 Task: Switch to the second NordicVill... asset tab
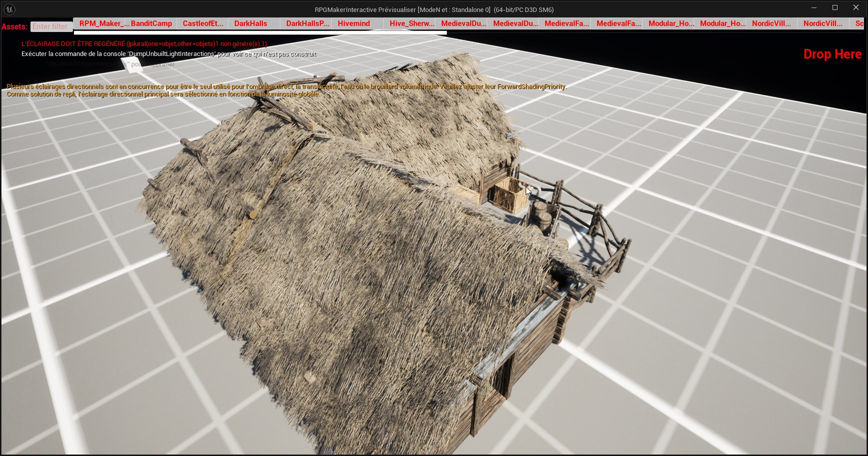point(823,23)
